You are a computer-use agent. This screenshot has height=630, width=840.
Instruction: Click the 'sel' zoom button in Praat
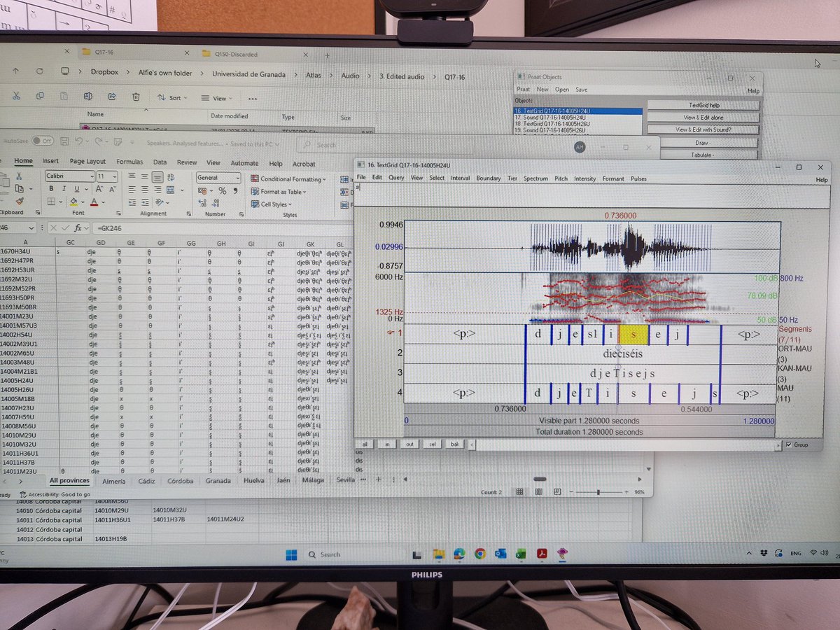pos(432,444)
